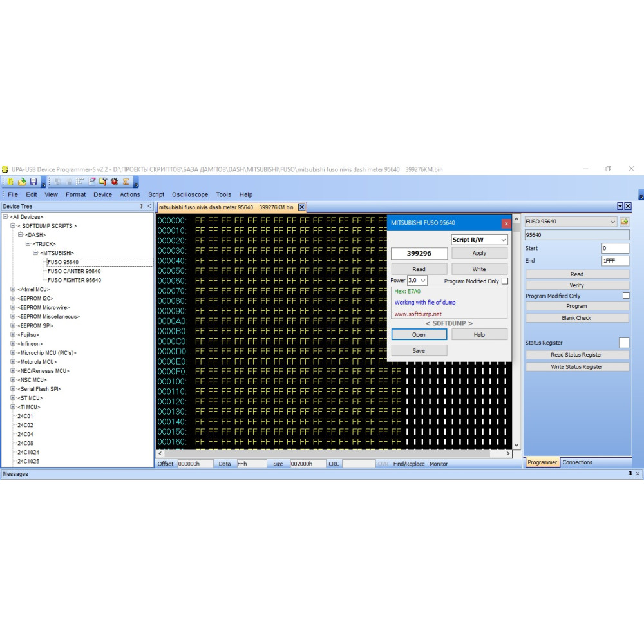644x644 pixels.
Task: Click Help in the script dialog
Action: (479, 334)
